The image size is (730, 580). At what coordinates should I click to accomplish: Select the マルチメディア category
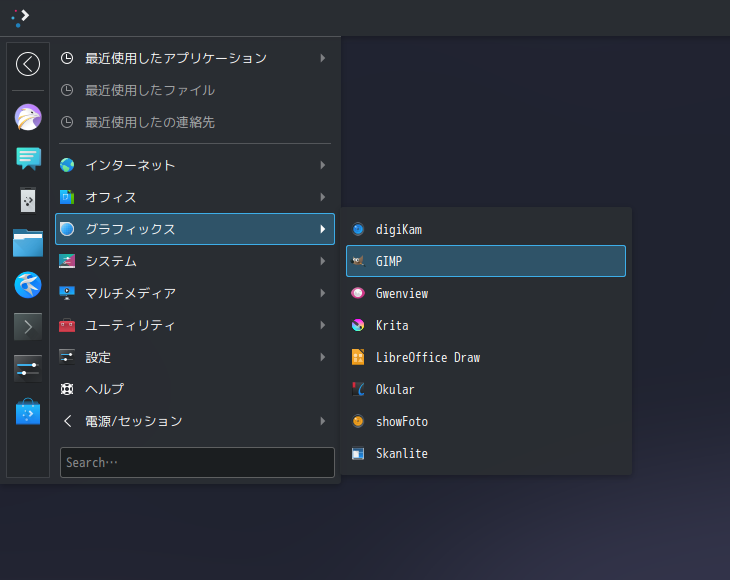pos(195,293)
